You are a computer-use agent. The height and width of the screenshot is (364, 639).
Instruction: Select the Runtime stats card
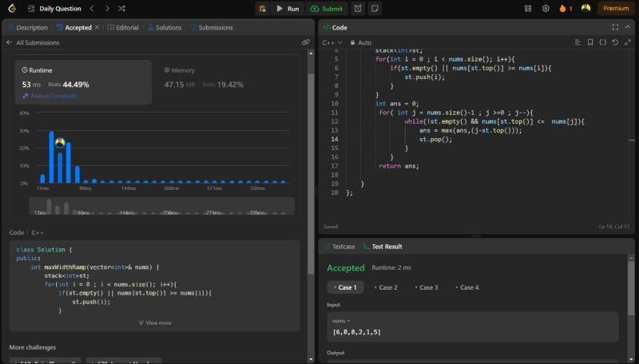[84, 83]
